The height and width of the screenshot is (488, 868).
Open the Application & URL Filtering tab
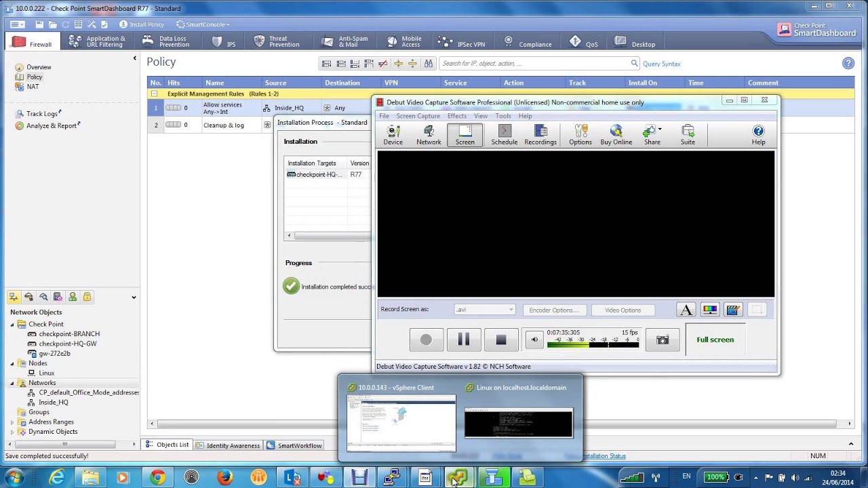coord(98,42)
